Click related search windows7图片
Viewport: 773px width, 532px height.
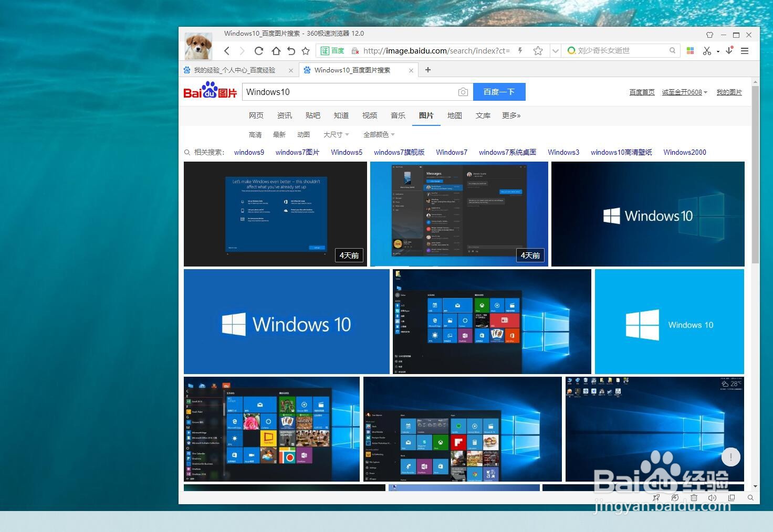coord(297,152)
